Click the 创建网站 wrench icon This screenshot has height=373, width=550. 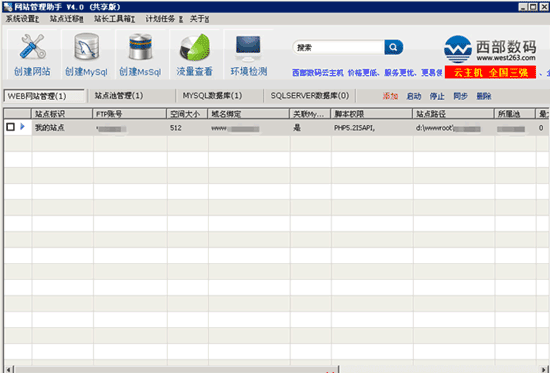(x=32, y=47)
